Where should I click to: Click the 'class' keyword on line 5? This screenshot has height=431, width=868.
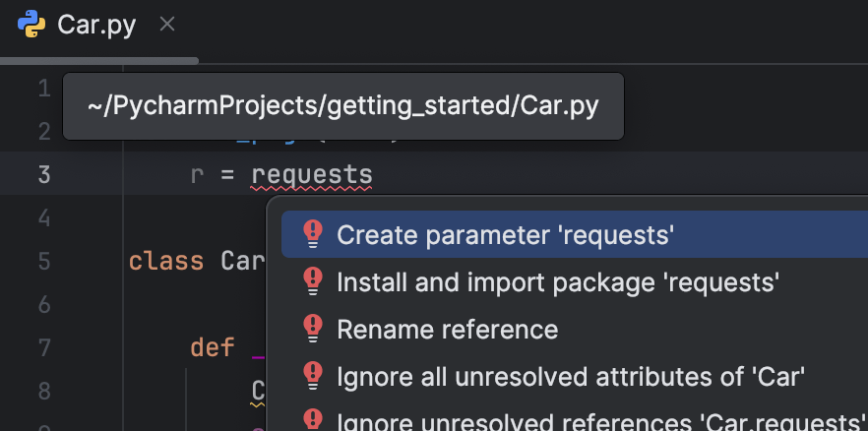166,261
